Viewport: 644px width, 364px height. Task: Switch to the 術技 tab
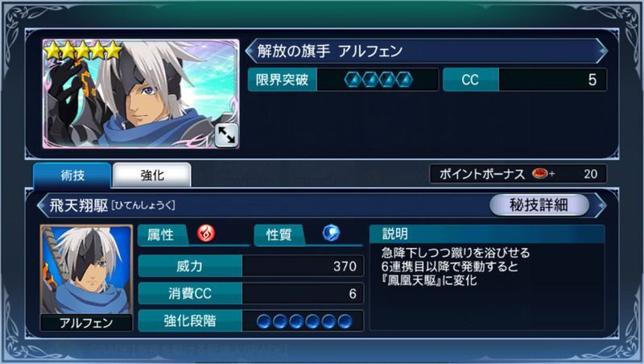[72, 176]
